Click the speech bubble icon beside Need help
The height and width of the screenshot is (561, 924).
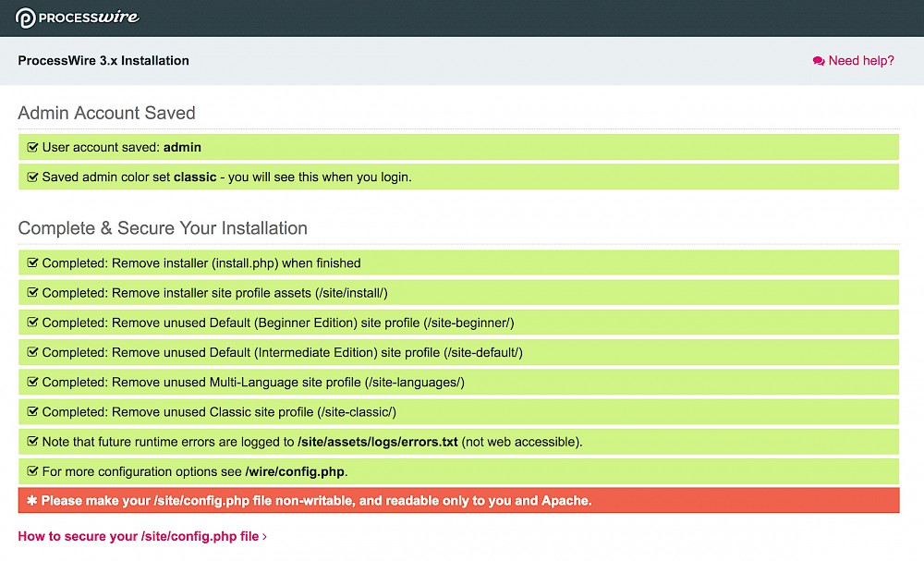pos(818,60)
